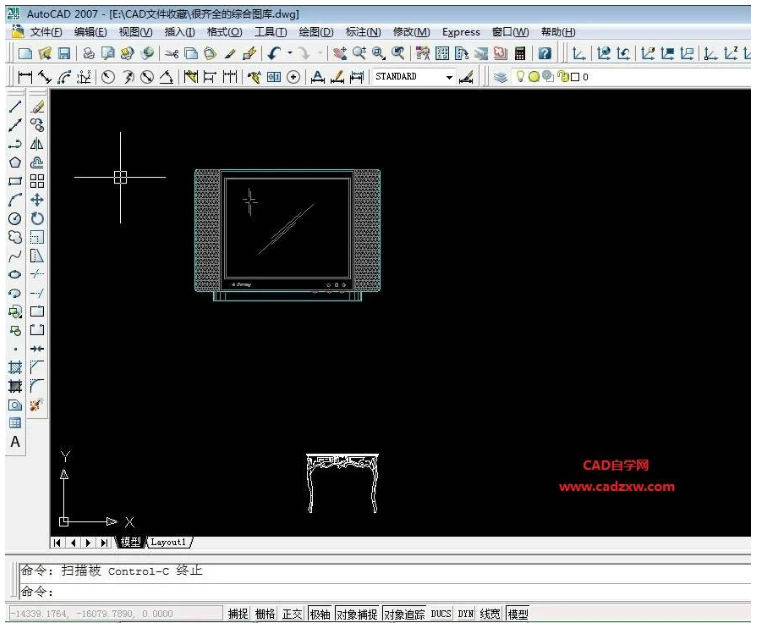The height and width of the screenshot is (630, 757).
Task: Select the Mirror tool
Action: tap(37, 144)
